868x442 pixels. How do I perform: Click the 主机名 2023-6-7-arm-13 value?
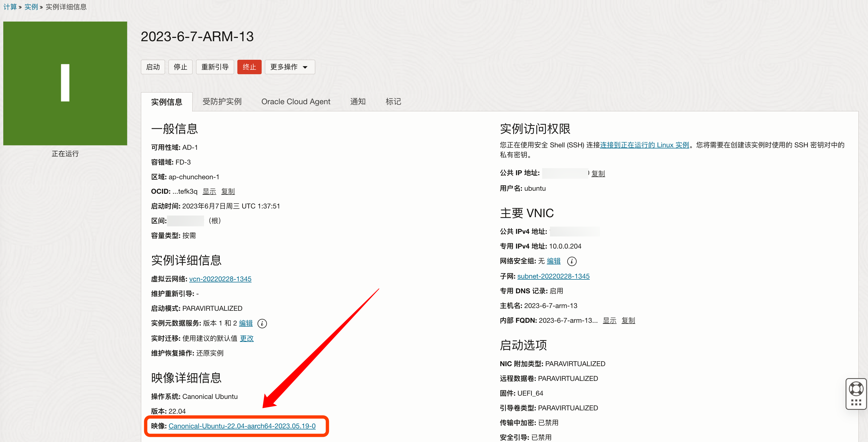pyautogui.click(x=551, y=306)
